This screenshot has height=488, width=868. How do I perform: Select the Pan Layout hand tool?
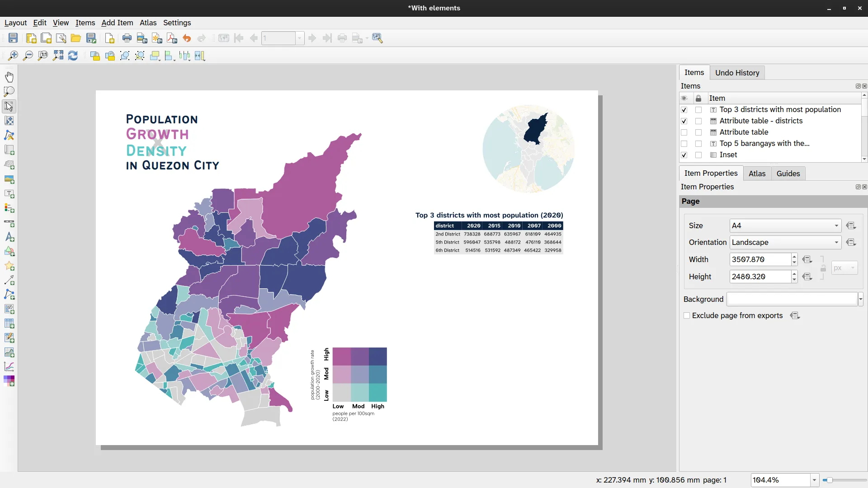[x=9, y=77]
